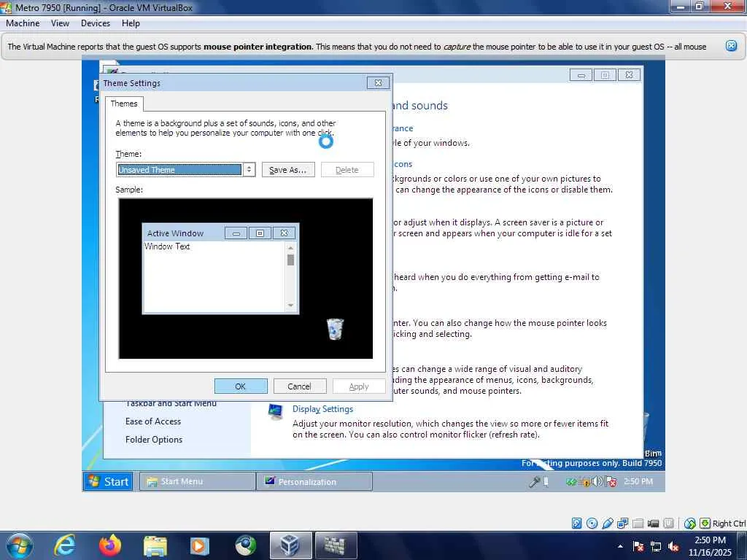Click the Right Ctrl host key label
The image size is (747, 560).
click(729, 524)
